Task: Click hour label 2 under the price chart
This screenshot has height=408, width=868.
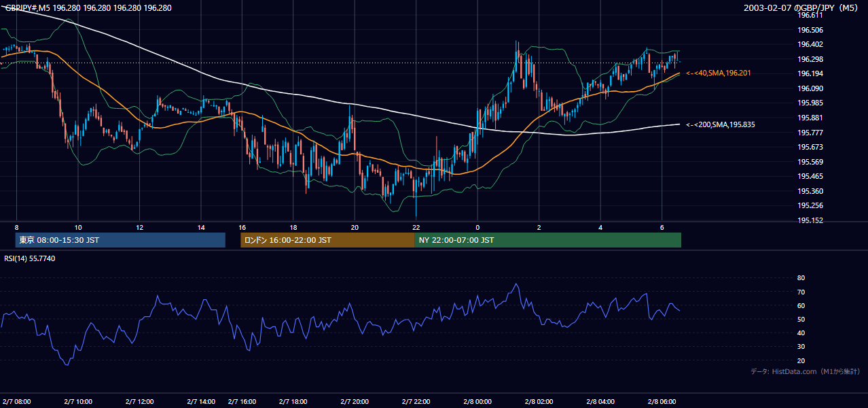Action: click(539, 227)
